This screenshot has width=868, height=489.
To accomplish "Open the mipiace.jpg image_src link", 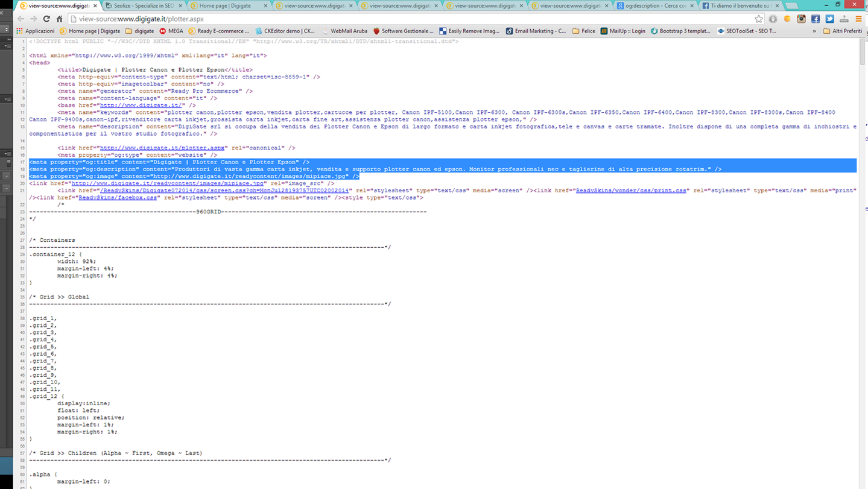I will pos(168,183).
